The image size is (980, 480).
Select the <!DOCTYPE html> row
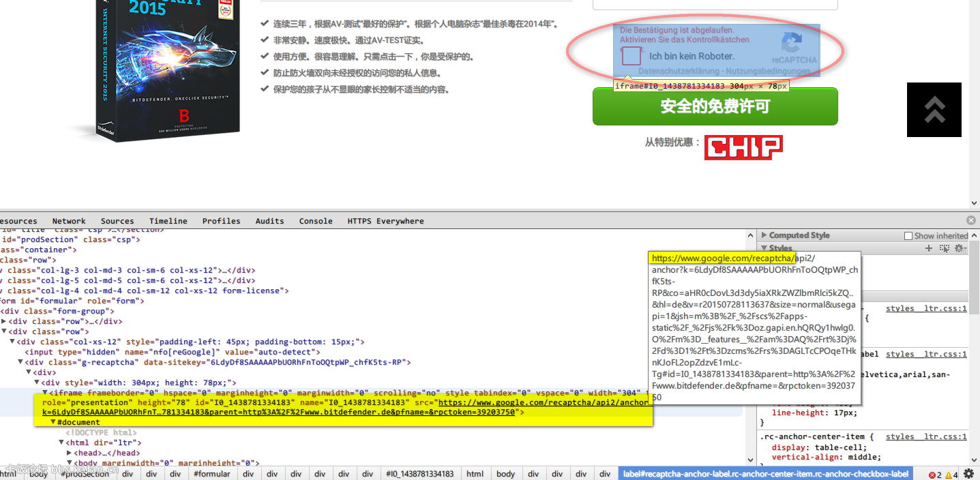coord(101,432)
